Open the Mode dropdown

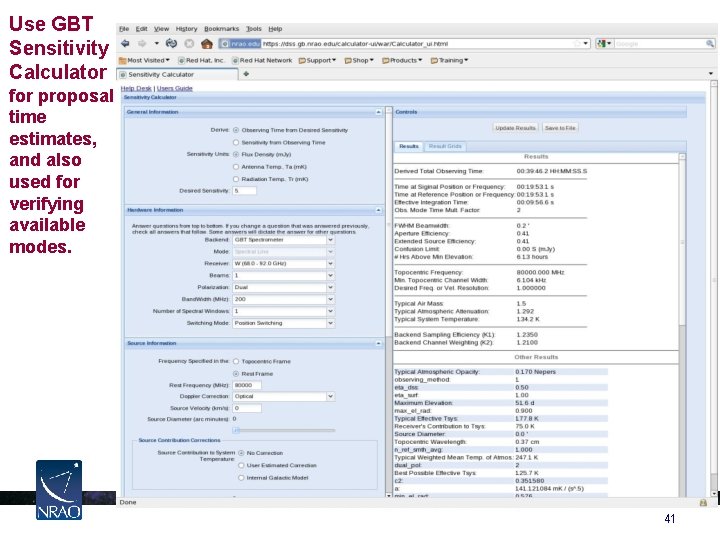coord(283,252)
